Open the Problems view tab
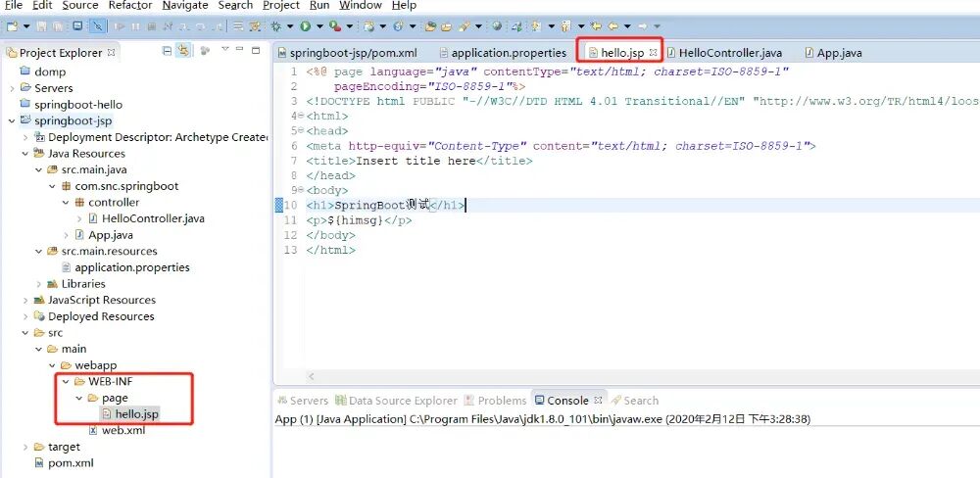 (x=496, y=401)
